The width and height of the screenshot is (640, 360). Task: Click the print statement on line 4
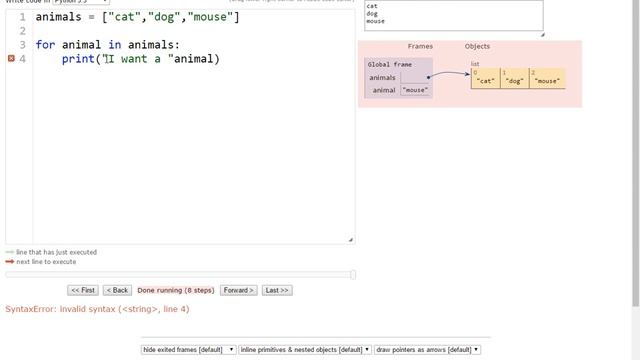(x=141, y=59)
